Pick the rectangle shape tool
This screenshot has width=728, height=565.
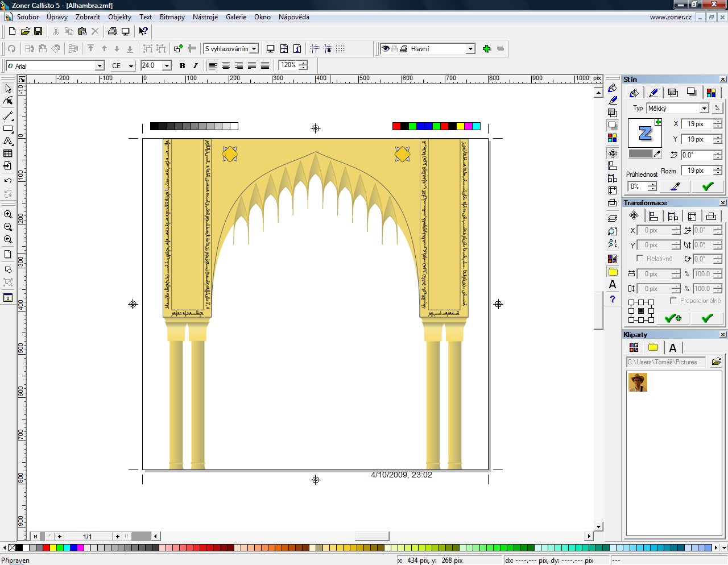(8, 129)
